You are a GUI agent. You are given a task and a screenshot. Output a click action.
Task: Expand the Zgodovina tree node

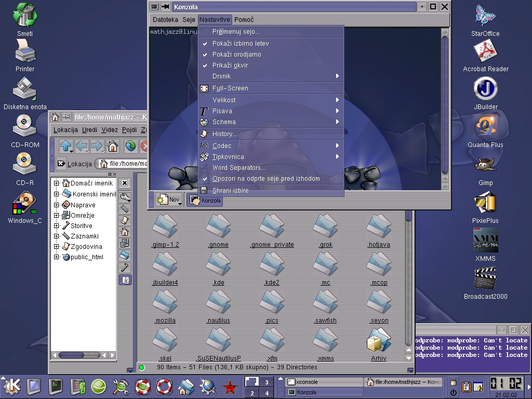pos(56,247)
